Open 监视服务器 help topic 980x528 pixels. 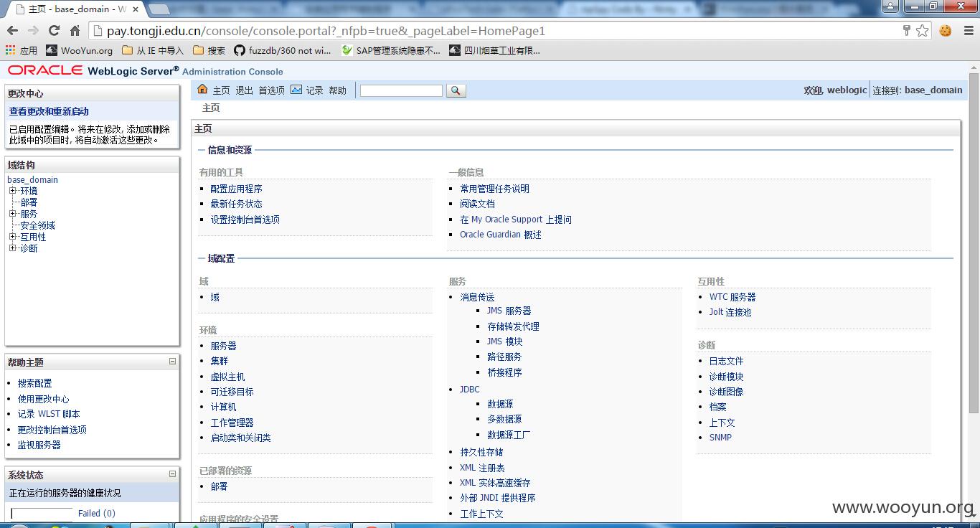pyautogui.click(x=39, y=445)
